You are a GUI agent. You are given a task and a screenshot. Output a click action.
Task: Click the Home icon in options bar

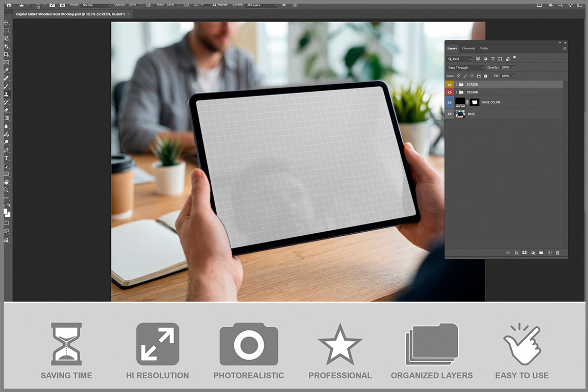(x=8, y=4)
